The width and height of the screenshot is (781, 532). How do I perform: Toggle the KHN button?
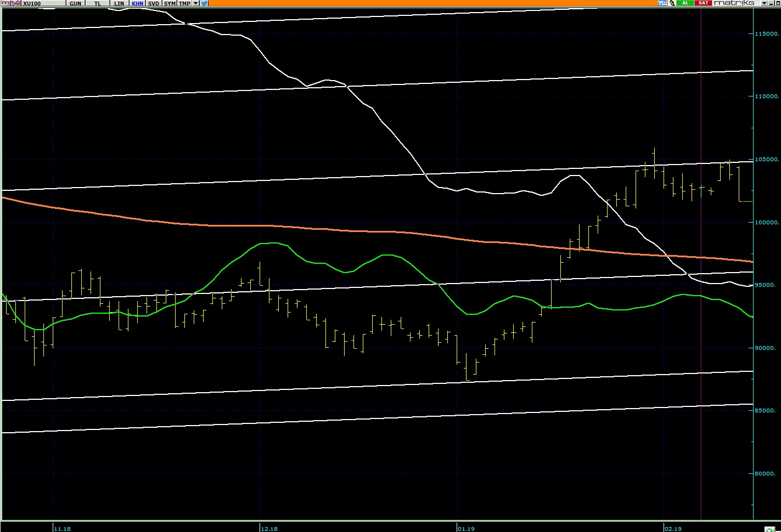point(137,3)
